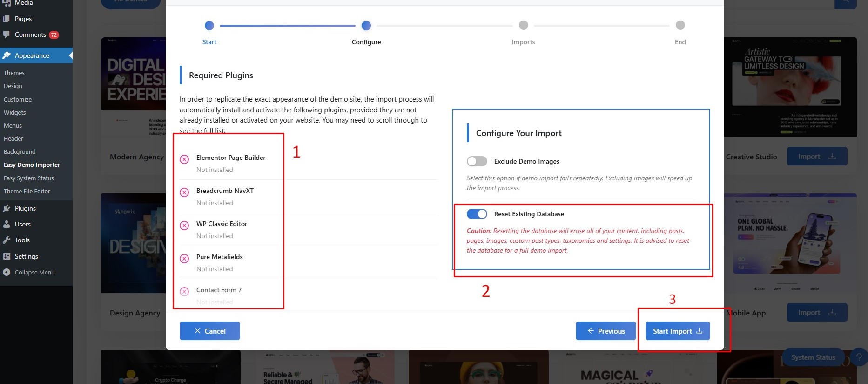Open the Easy Demo Importer submenu item

pos(32,165)
